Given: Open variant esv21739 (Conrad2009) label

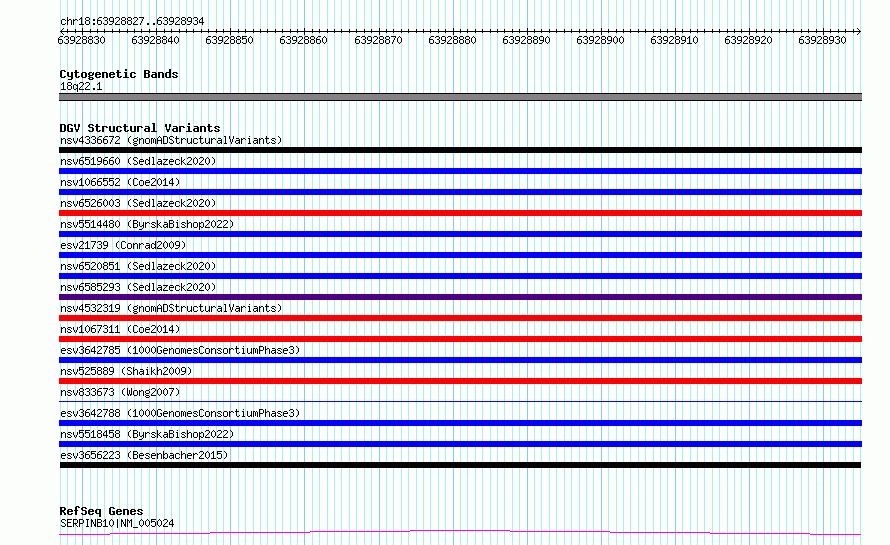Looking at the screenshot, I should [x=123, y=245].
